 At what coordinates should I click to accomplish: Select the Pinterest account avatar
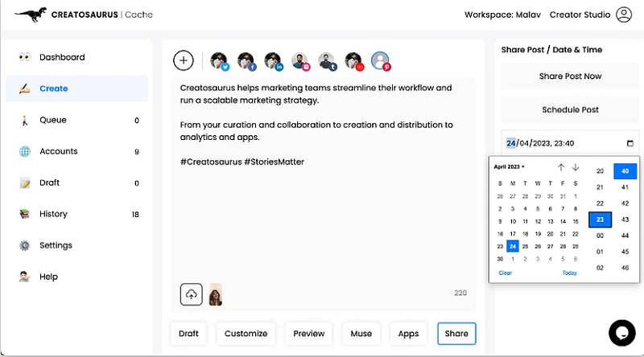(x=380, y=61)
